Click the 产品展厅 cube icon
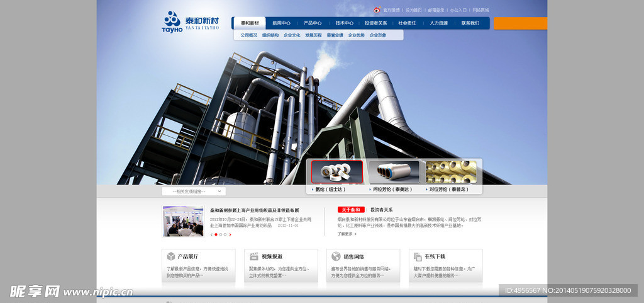The height and width of the screenshot is (303, 644). click(171, 256)
